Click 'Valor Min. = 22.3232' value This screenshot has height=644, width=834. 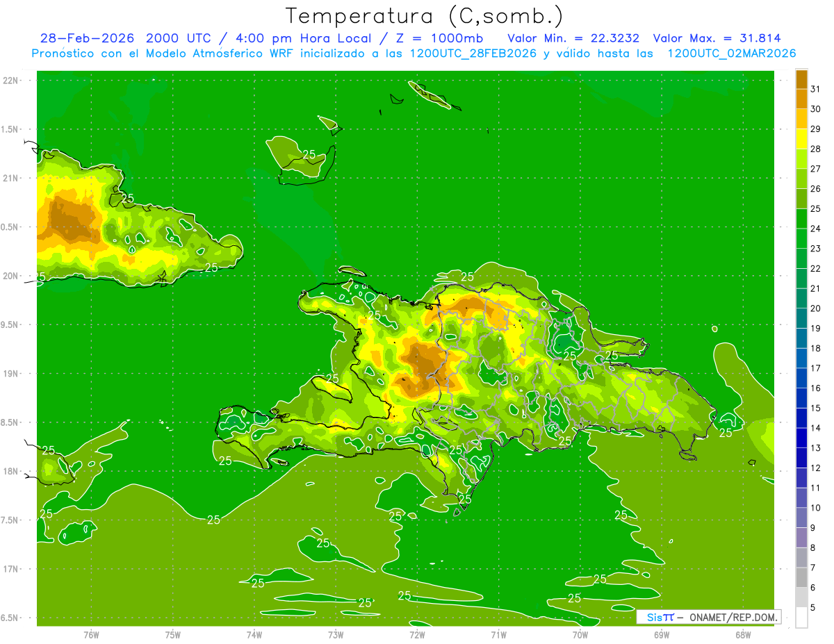pos(573,38)
